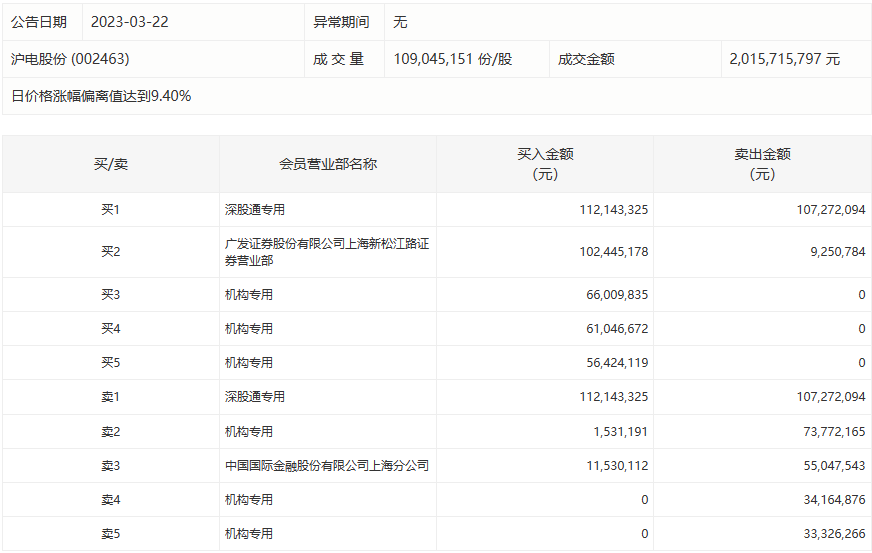
Task: Click the 日价格涨幅偏离值达到9.40% notice text
Action: tap(101, 96)
